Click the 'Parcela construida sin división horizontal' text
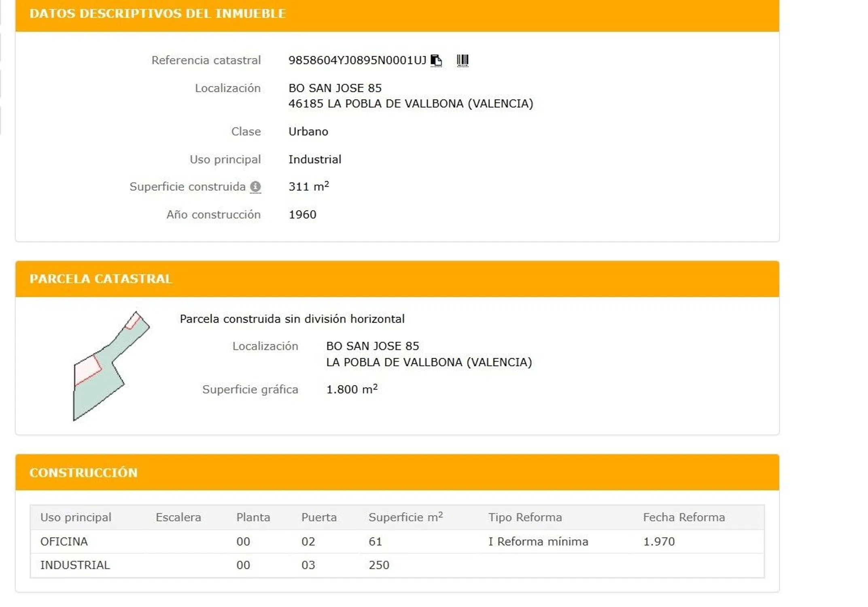This screenshot has height=607, width=868. pyautogui.click(x=292, y=319)
